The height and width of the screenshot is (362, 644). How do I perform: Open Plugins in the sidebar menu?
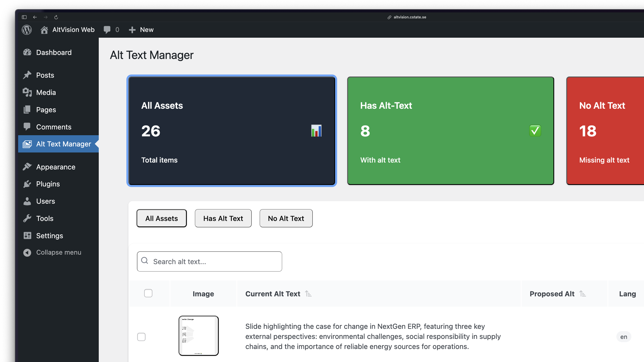[48, 184]
